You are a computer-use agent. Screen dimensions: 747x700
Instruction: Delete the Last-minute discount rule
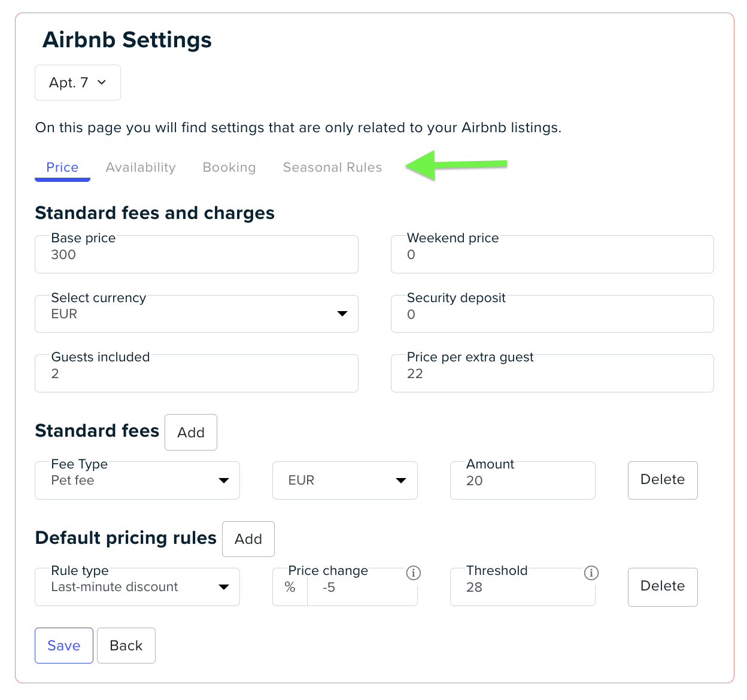(663, 587)
